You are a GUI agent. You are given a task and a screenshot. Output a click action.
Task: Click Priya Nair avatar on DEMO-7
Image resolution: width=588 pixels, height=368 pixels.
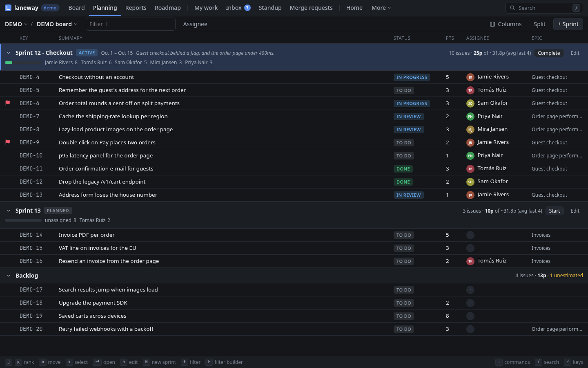click(x=470, y=117)
